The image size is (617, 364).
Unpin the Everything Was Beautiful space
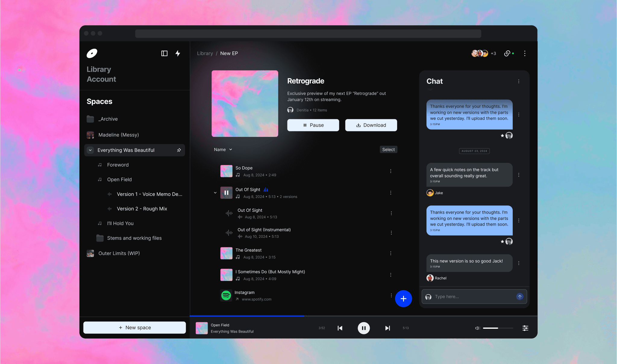pyautogui.click(x=179, y=150)
